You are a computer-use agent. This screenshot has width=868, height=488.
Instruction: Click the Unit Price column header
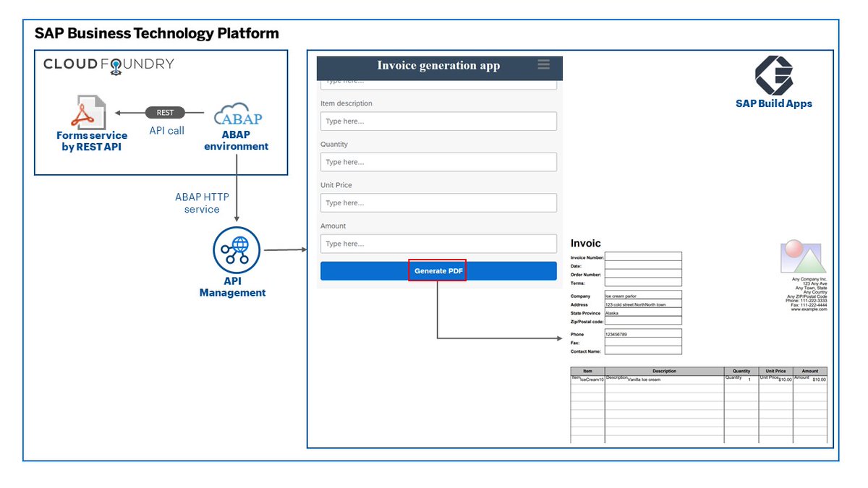(x=775, y=371)
